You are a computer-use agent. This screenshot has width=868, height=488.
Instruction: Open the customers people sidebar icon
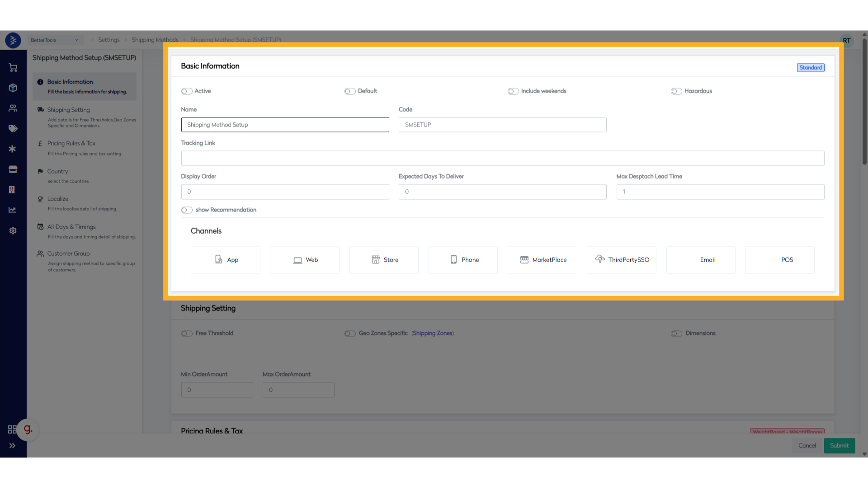pos(13,108)
